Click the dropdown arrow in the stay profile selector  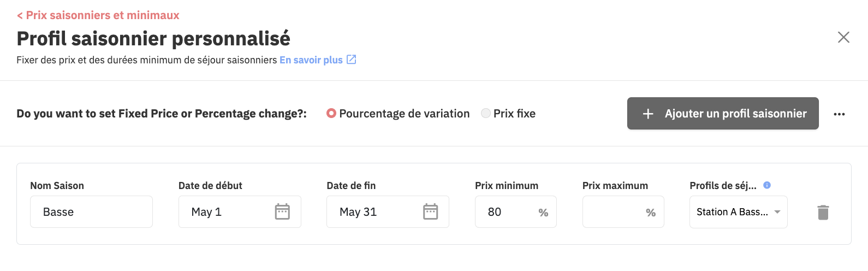point(777,212)
